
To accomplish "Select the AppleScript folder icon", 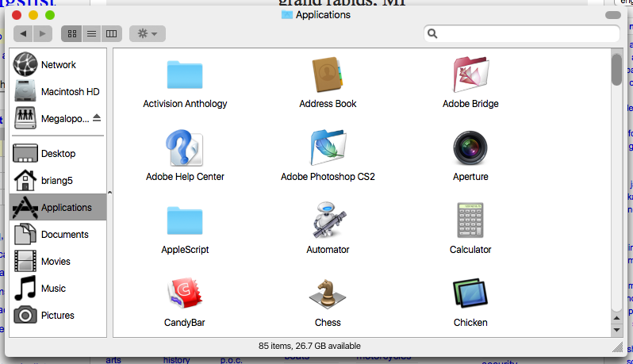I will (x=185, y=220).
